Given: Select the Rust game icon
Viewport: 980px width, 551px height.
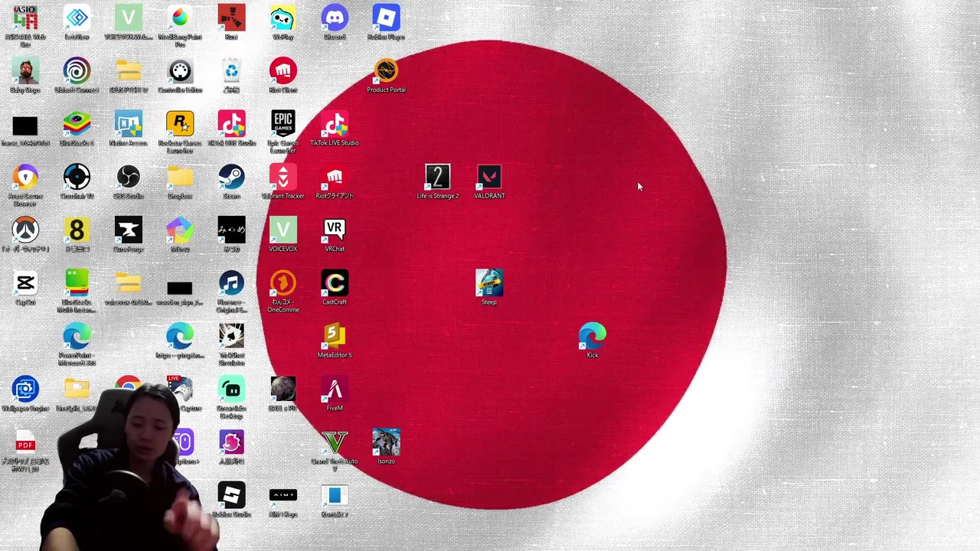Looking at the screenshot, I should point(231,18).
